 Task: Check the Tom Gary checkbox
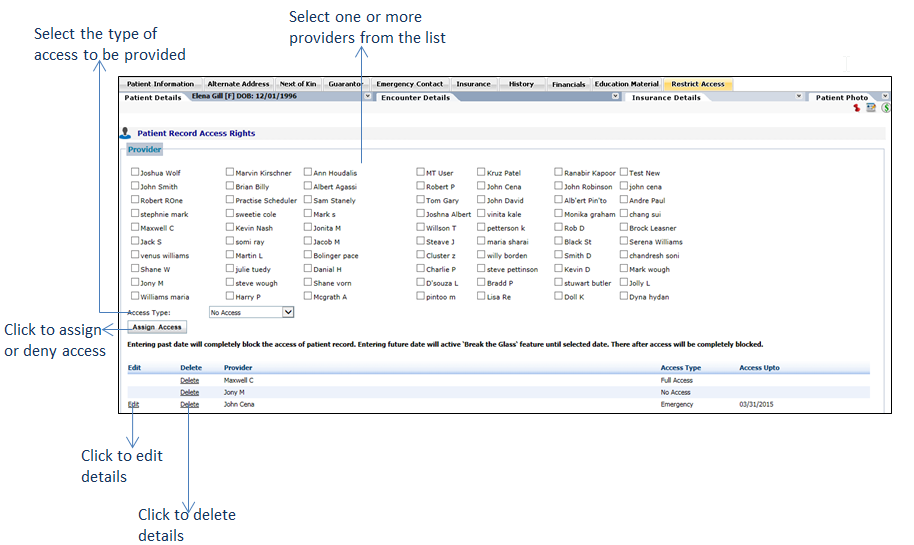(x=420, y=199)
